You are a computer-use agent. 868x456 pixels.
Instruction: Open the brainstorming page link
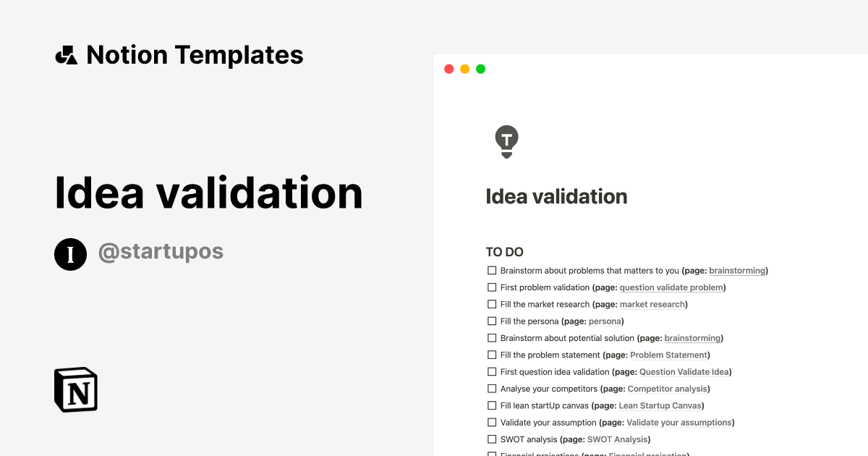pyautogui.click(x=737, y=270)
